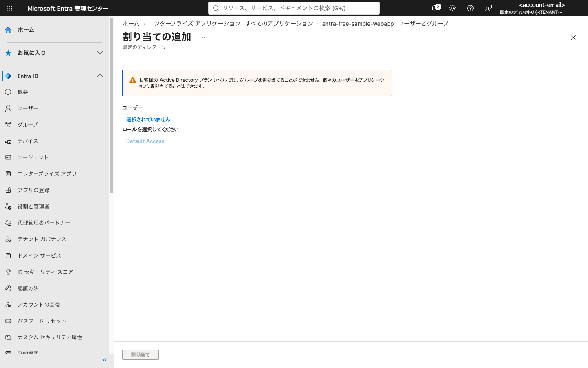Click the ホーム home icon in sidebar

(x=8, y=30)
